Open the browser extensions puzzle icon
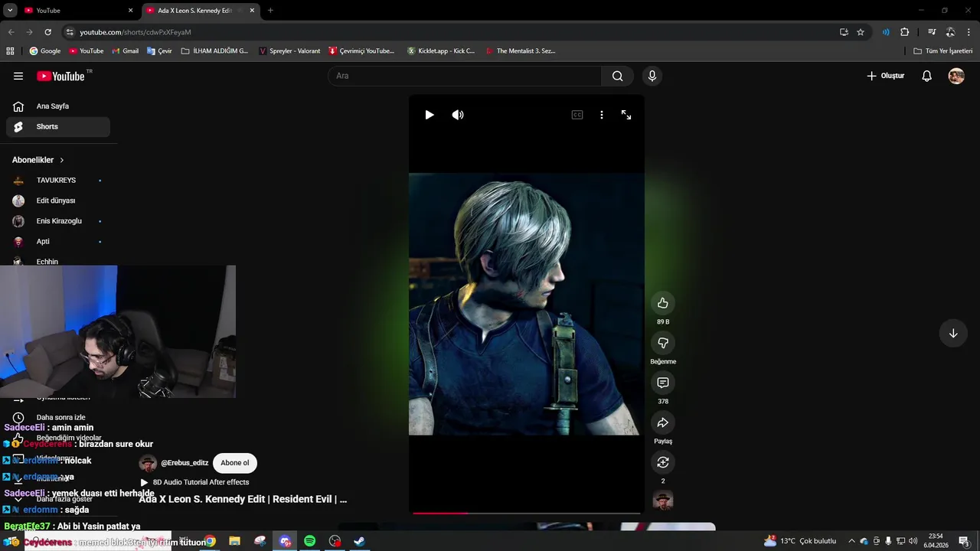The image size is (980, 551). point(905,32)
